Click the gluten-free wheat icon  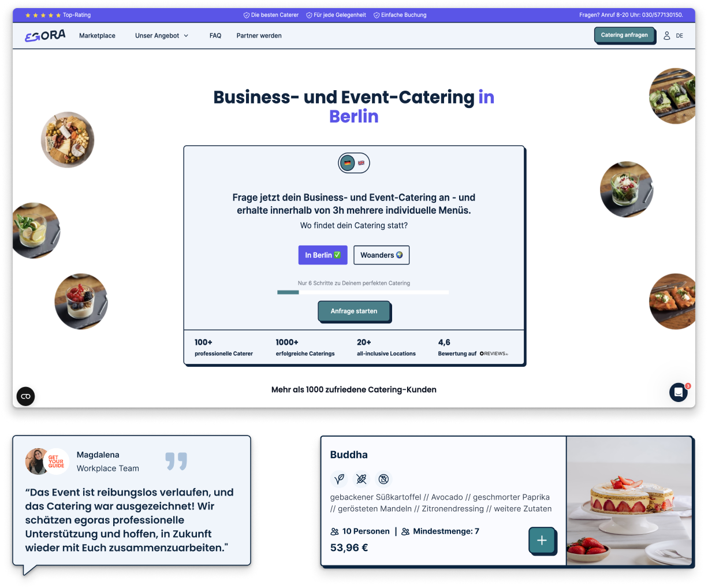(362, 479)
